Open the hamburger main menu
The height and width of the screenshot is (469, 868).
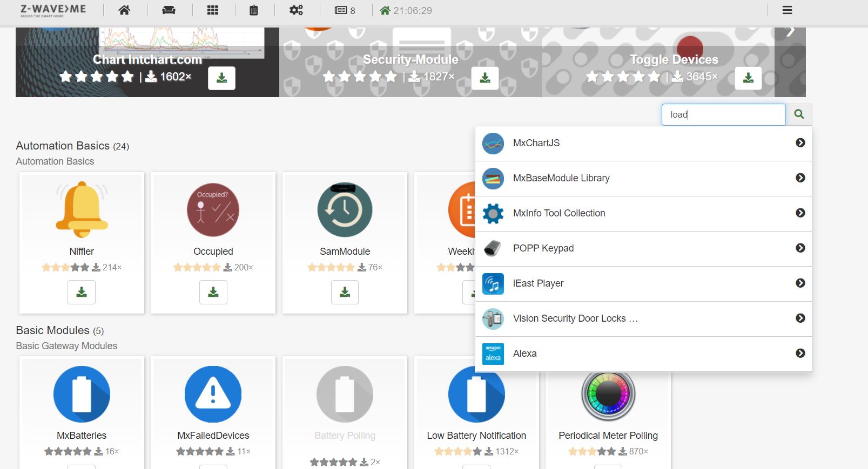click(x=787, y=10)
